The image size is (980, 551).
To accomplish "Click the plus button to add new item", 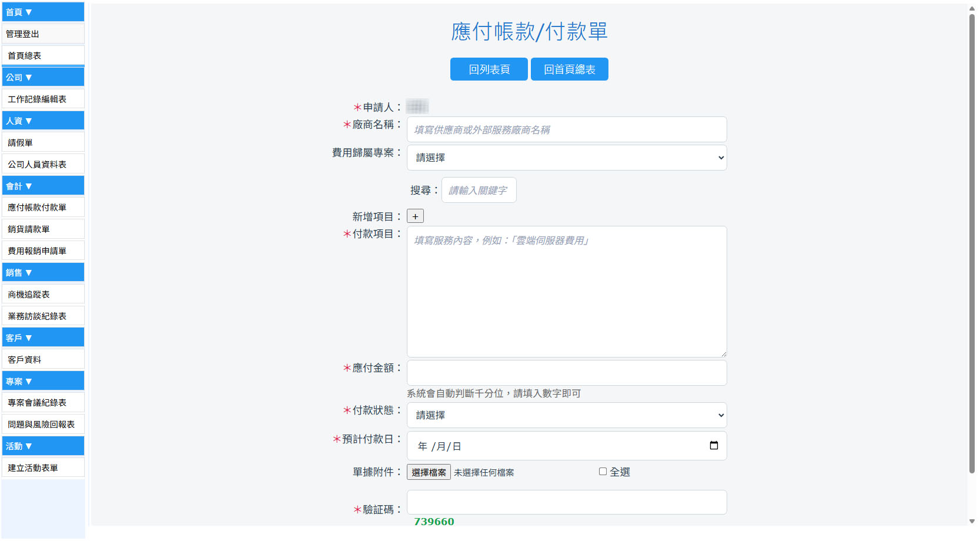I will pos(415,216).
